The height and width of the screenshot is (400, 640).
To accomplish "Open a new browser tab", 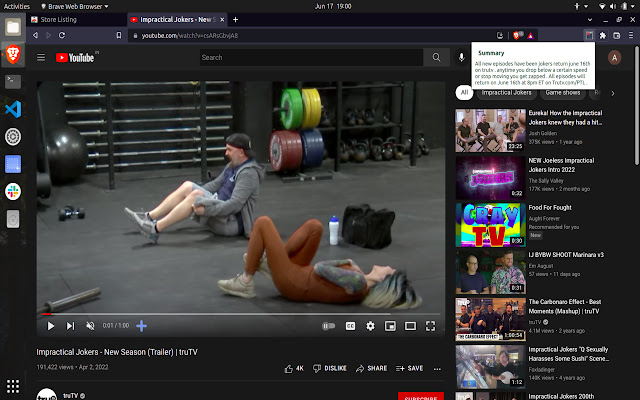I will pos(236,20).
